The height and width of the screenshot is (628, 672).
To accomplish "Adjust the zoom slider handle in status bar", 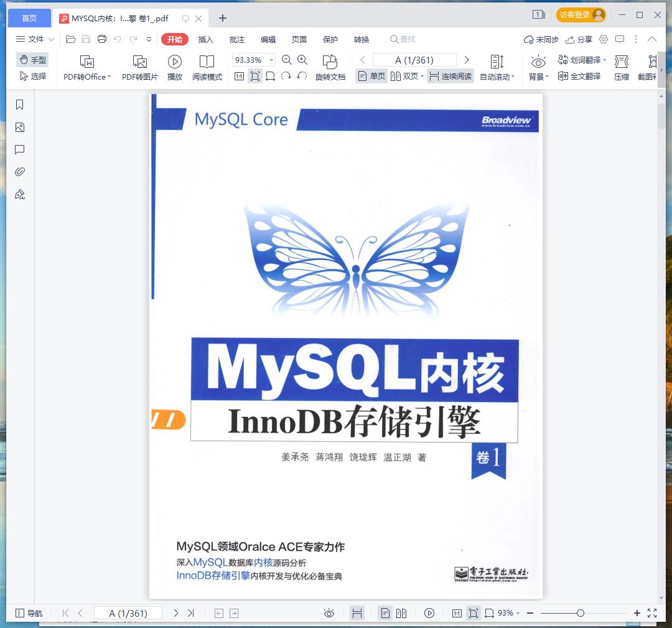I will tap(581, 614).
